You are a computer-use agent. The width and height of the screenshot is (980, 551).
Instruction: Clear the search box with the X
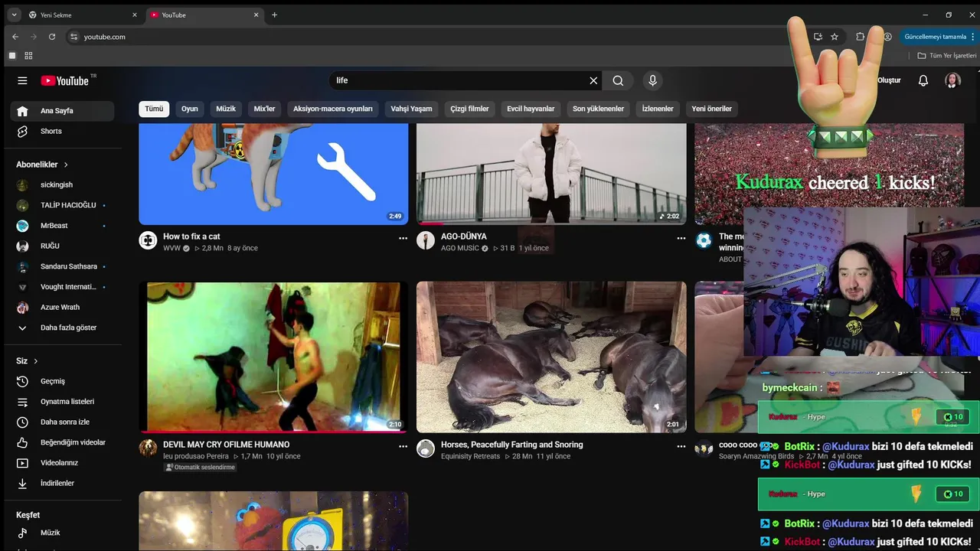[x=593, y=80]
